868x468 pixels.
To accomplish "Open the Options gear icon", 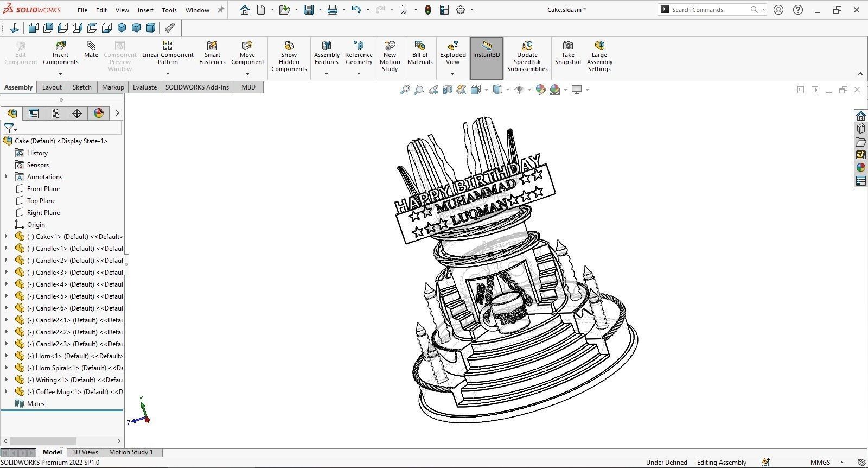I will tap(461, 10).
